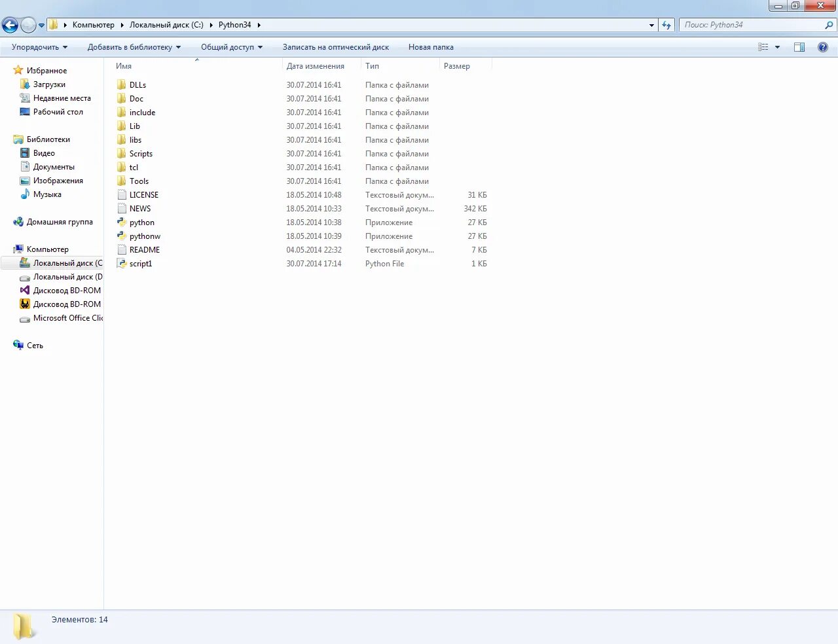Select the pythonw application icon
The image size is (838, 644).
(x=122, y=236)
